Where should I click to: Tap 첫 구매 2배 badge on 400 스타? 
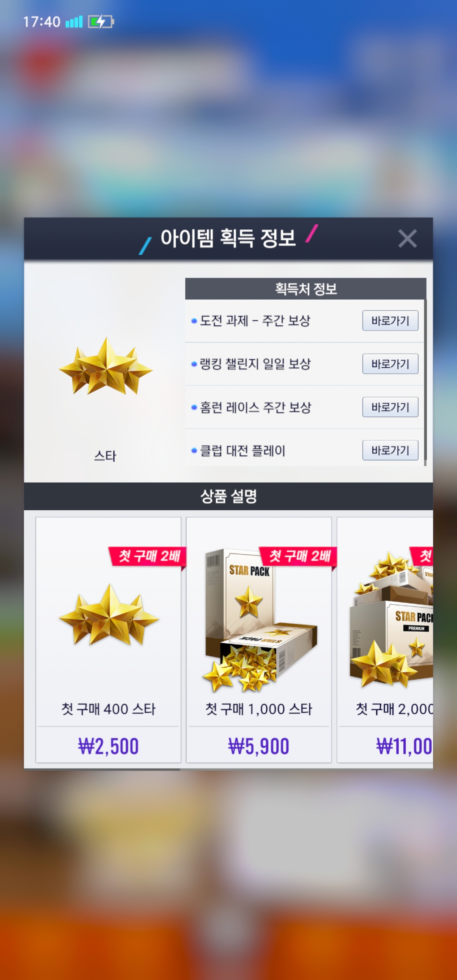click(x=148, y=556)
